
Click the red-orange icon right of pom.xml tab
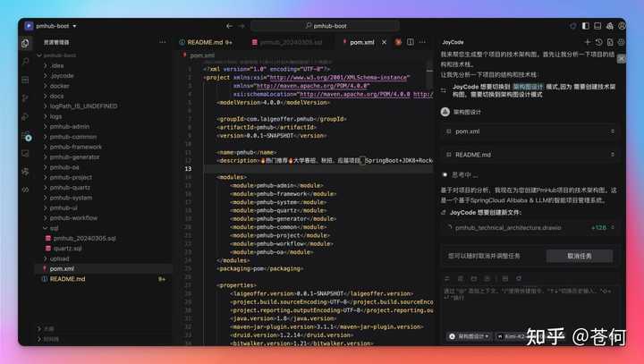pos(398,42)
